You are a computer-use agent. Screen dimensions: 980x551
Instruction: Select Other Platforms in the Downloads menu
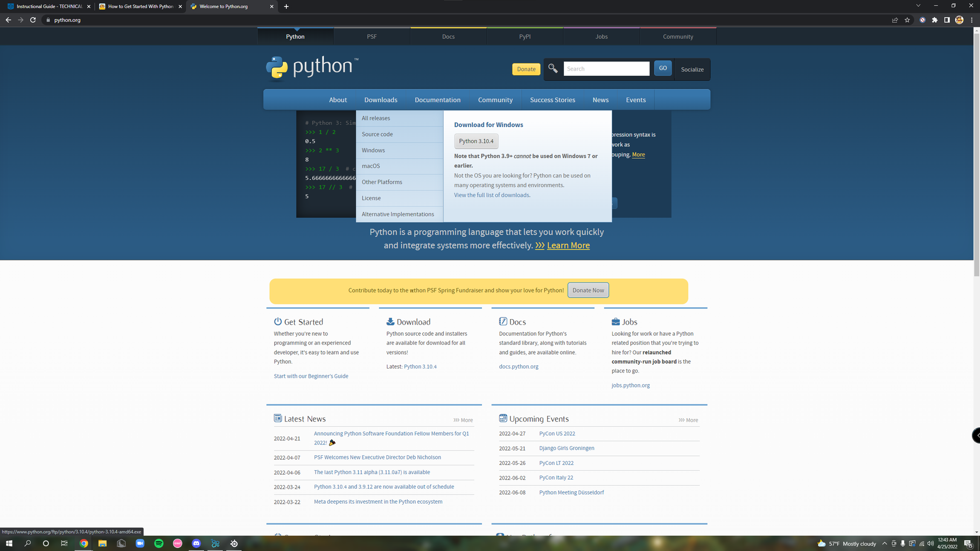[x=400, y=182]
